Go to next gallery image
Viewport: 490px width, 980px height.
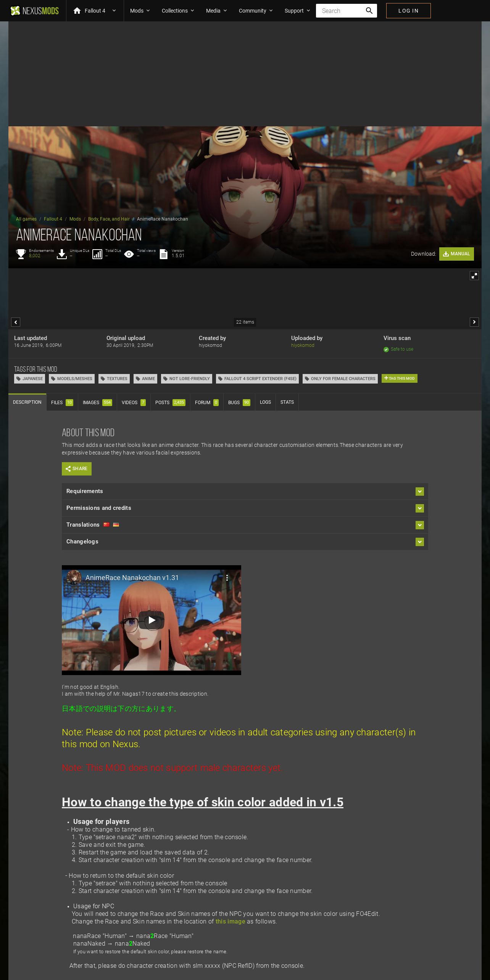(x=474, y=322)
